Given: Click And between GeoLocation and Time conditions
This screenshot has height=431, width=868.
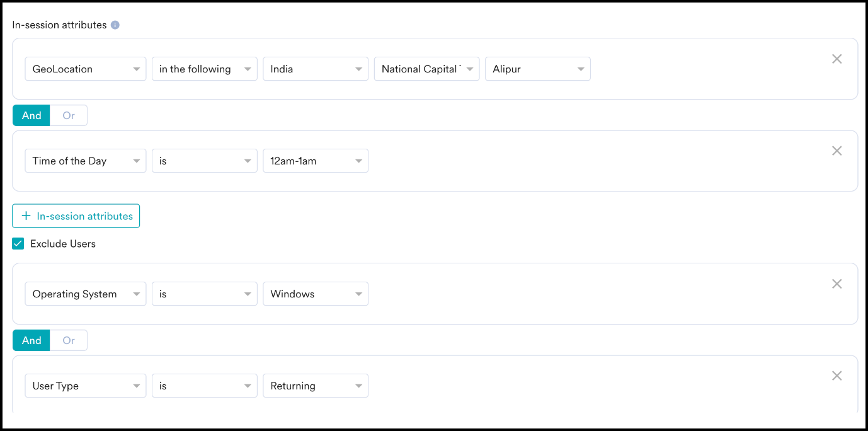Looking at the screenshot, I should click(x=31, y=115).
